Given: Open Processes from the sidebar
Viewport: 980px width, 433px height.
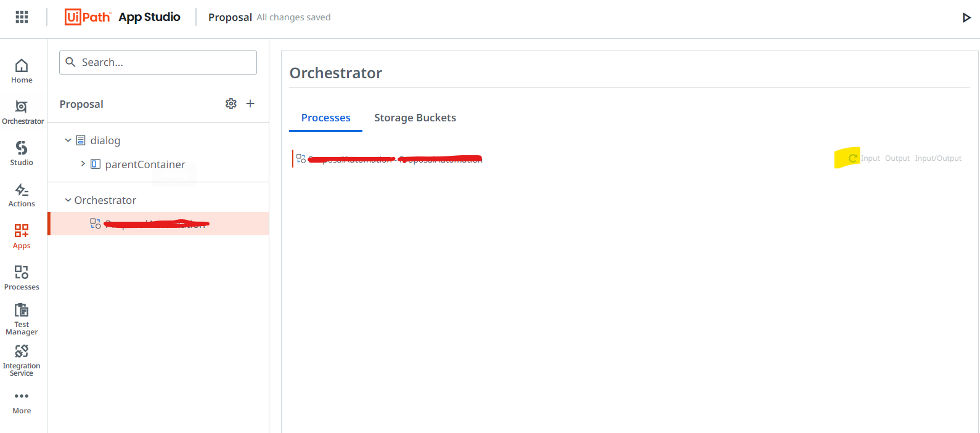Looking at the screenshot, I should [x=22, y=278].
